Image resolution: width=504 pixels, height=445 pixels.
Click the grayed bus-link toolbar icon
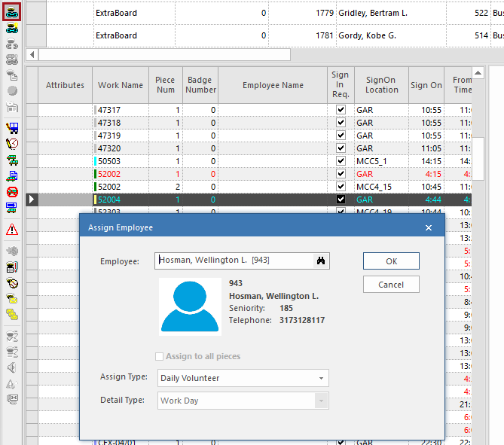point(12,59)
